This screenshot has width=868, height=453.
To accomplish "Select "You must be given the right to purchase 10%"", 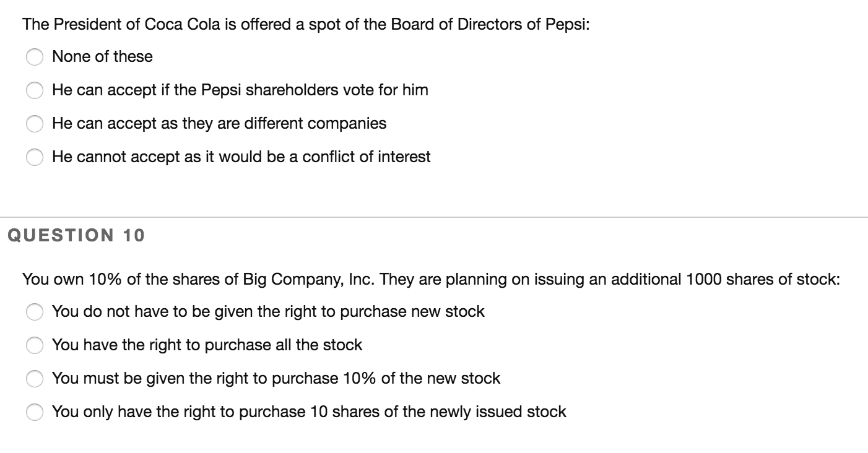I will click(34, 378).
